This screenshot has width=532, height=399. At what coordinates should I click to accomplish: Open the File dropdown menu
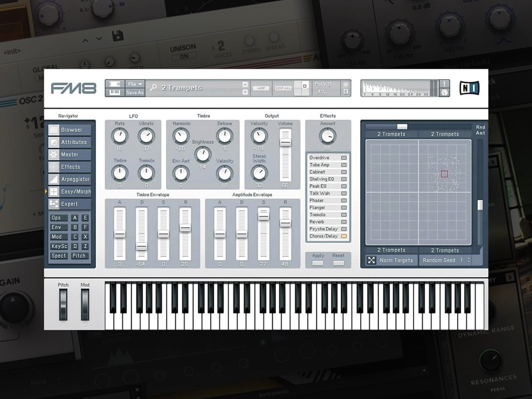coord(135,84)
